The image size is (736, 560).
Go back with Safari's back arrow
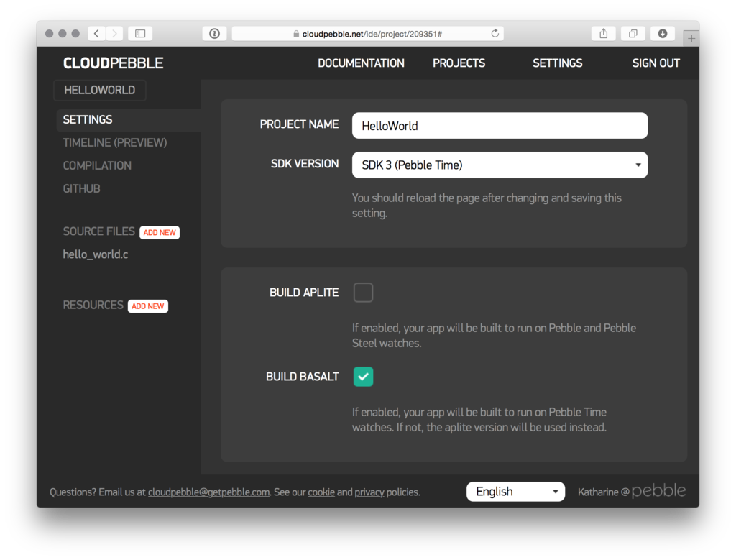click(96, 33)
